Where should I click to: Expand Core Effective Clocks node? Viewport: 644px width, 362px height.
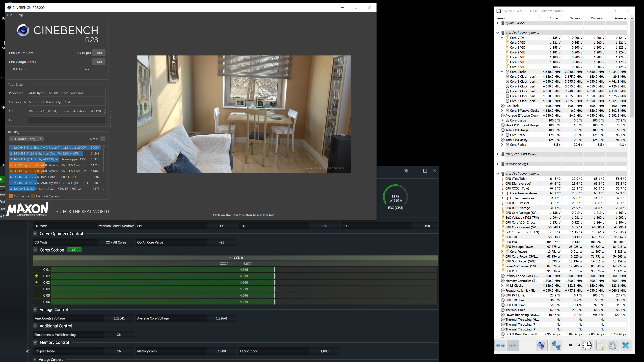coord(502,111)
